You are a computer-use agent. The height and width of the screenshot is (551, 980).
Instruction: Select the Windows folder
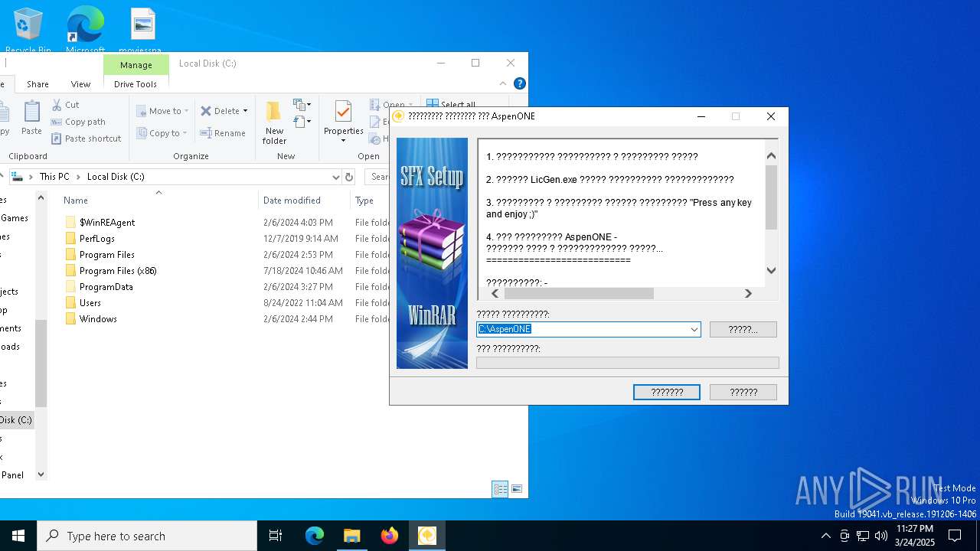98,319
